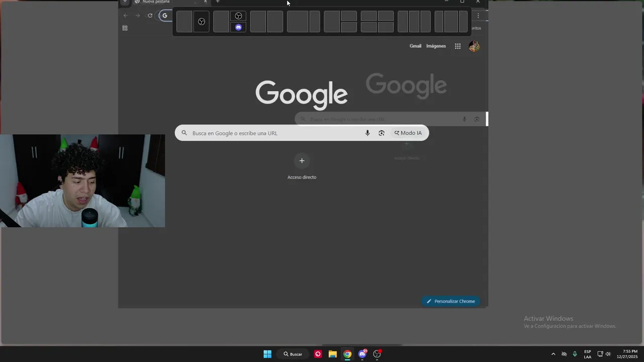This screenshot has height=362, width=644.
Task: Snap to the wide left zone of the uneven layout
Action: (x=298, y=22)
